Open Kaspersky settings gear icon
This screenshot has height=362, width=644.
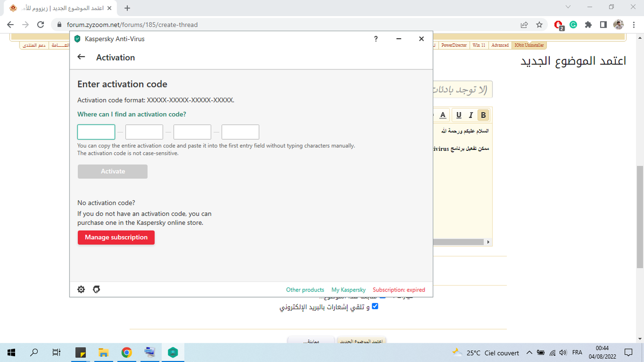tap(81, 289)
